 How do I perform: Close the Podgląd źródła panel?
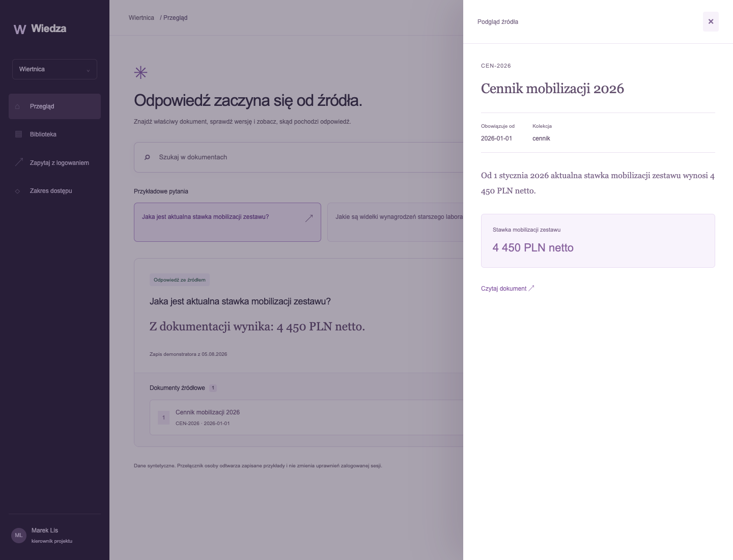711,21
